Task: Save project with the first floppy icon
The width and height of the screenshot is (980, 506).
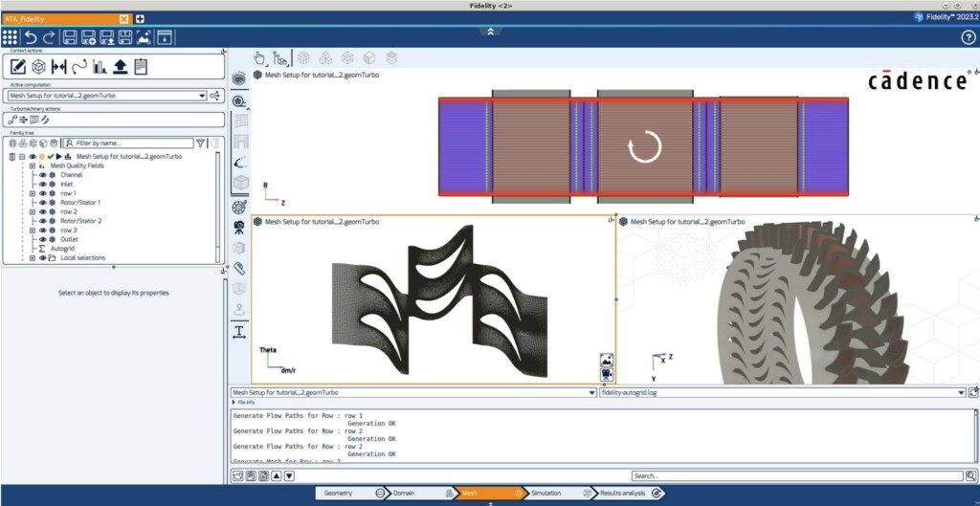Action: (x=70, y=37)
